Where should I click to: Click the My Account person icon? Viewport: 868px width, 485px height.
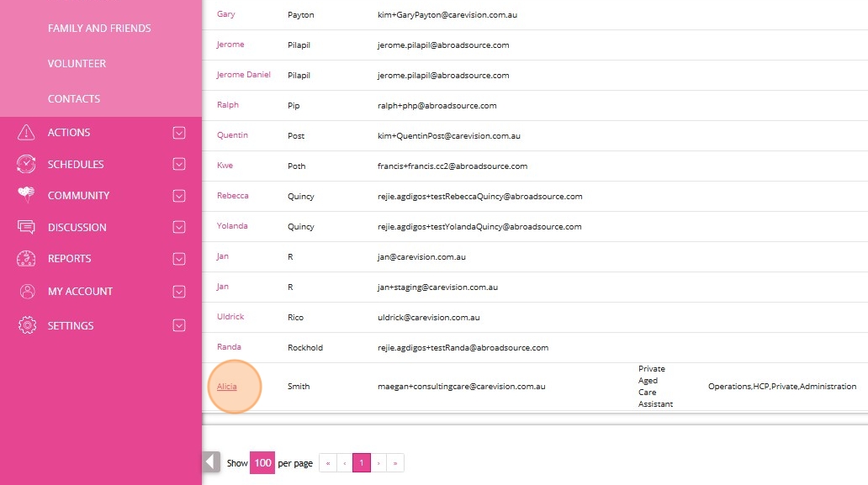click(x=27, y=292)
